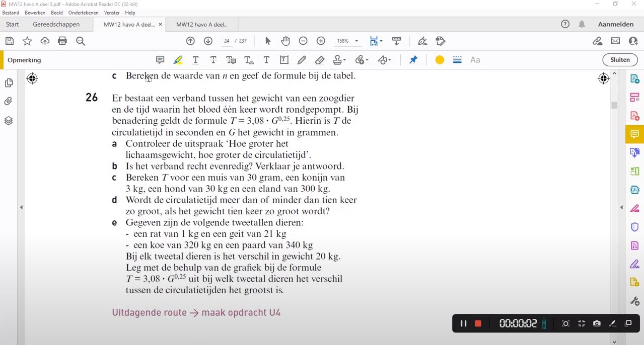Select the insert text at cursor tool
The width and height of the screenshot is (644, 345).
coord(249,60)
